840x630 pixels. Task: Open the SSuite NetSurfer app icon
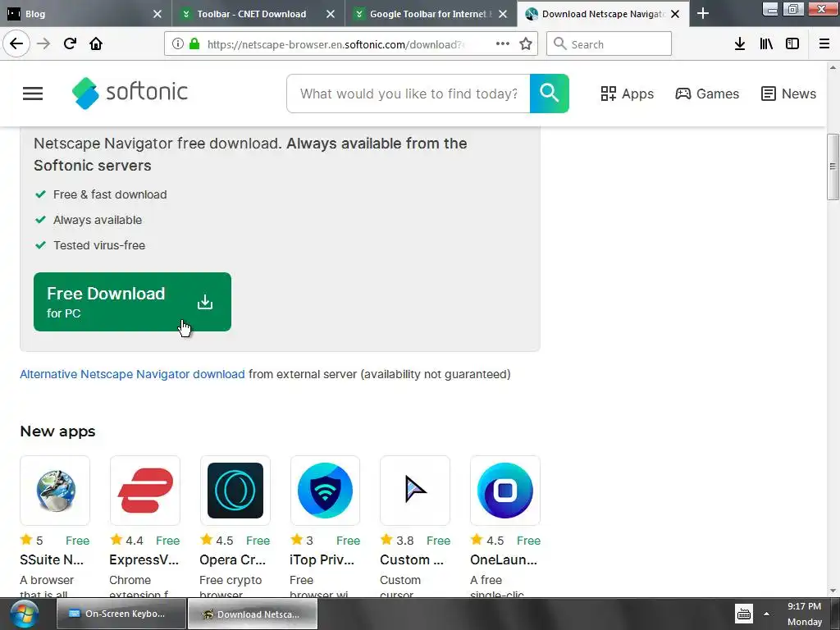pos(55,491)
